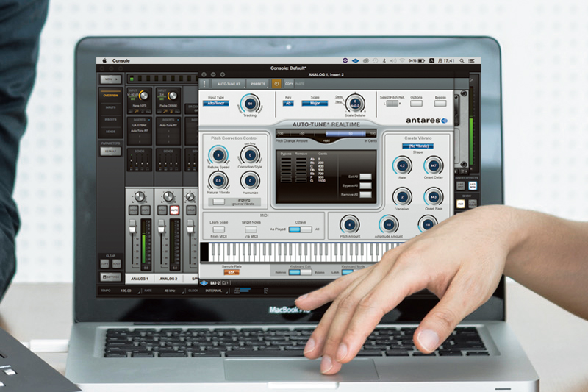Image resolution: width=588 pixels, height=392 pixels.
Task: Toggle the Auto-Tune Bypass button
Action: point(440,104)
